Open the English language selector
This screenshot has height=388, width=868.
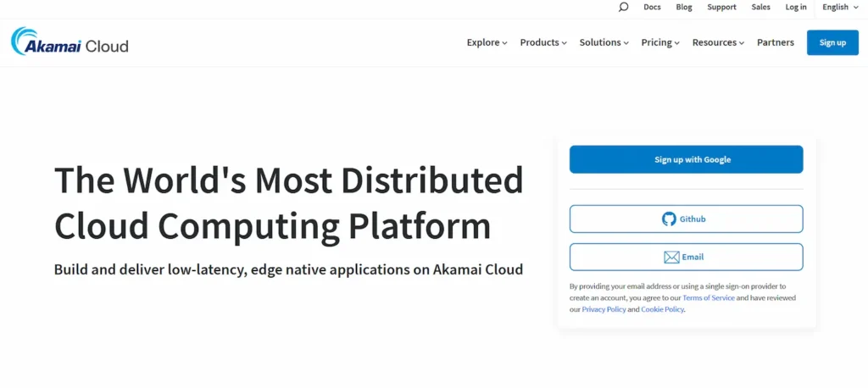point(840,7)
